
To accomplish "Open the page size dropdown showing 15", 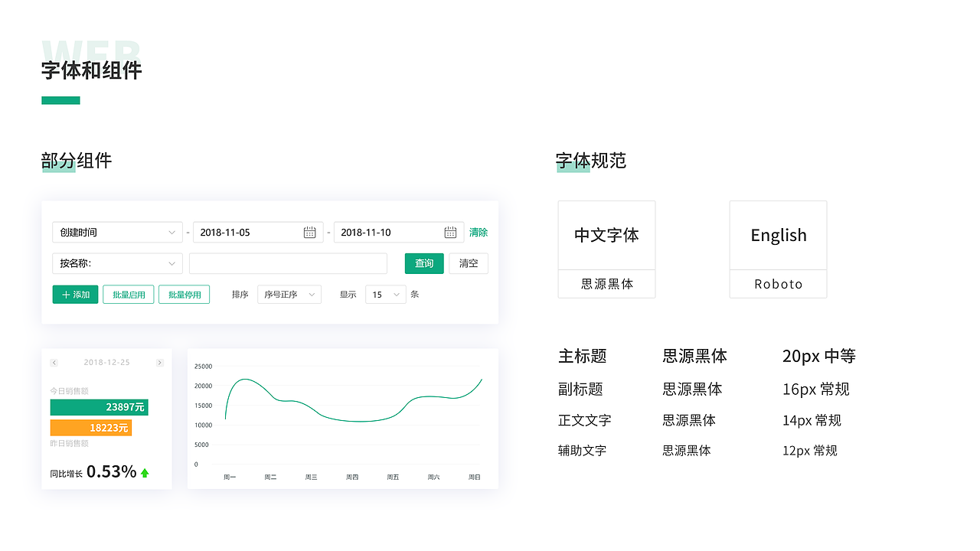I will [385, 294].
